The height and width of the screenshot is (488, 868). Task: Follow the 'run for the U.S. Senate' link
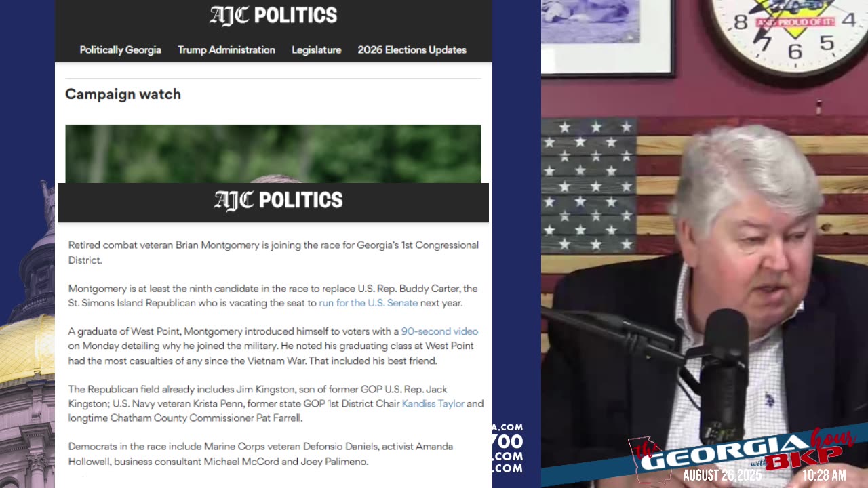click(x=368, y=303)
